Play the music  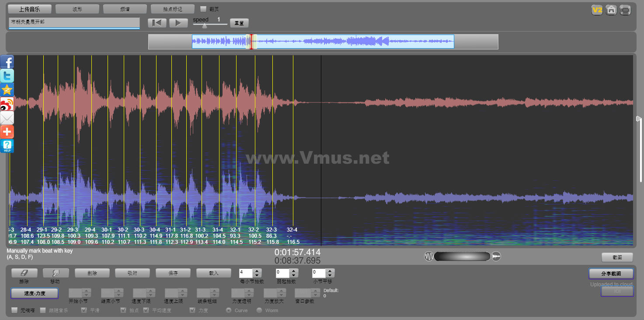coord(178,23)
